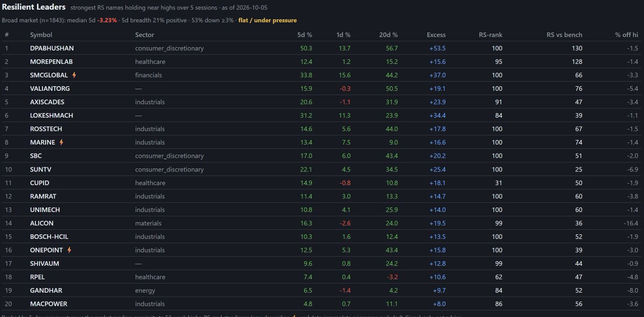The width and height of the screenshot is (644, 317).
Task: Select the ALICON symbol
Action: point(42,223)
